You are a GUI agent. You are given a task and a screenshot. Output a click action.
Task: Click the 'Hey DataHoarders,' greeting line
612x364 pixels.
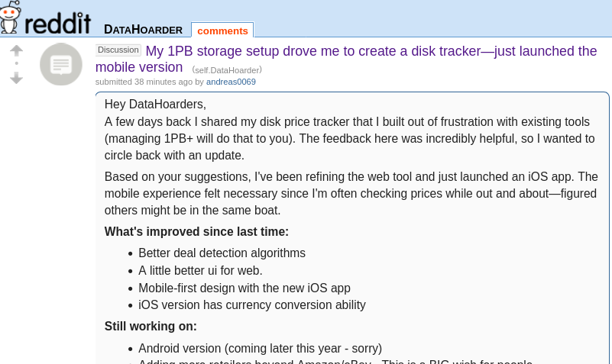point(155,105)
